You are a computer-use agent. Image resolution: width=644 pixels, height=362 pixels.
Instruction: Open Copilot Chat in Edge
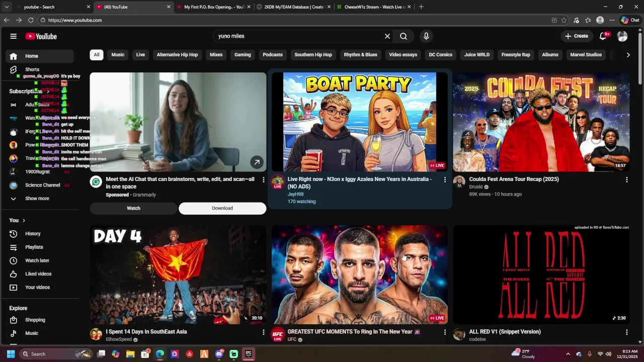(x=630, y=20)
